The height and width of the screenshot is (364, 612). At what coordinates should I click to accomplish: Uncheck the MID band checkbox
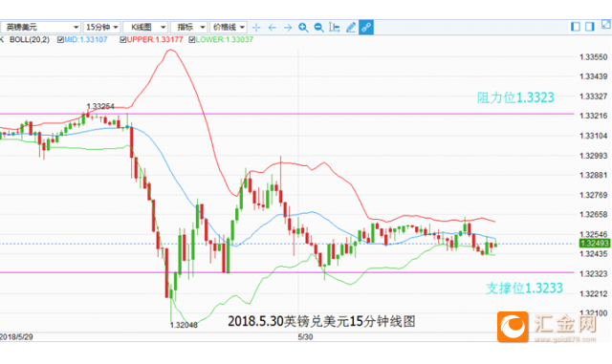pyautogui.click(x=60, y=40)
